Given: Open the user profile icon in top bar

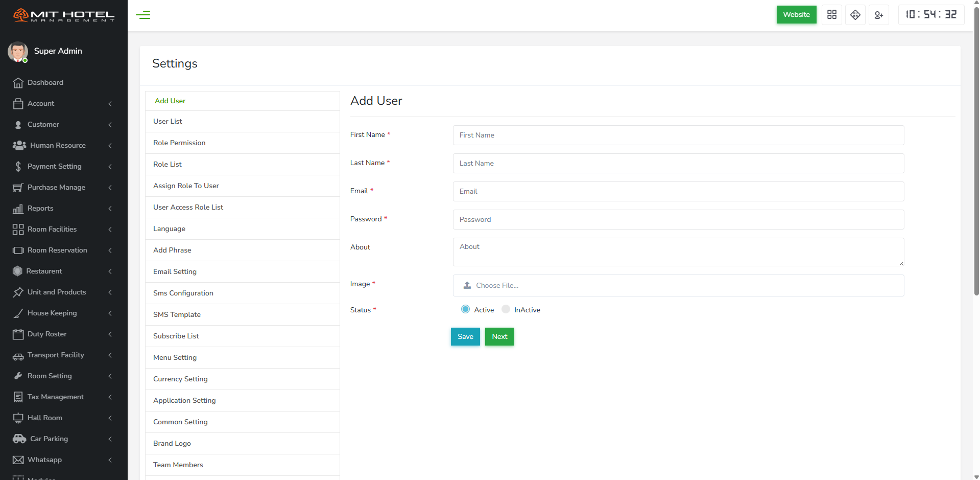Looking at the screenshot, I should (879, 15).
